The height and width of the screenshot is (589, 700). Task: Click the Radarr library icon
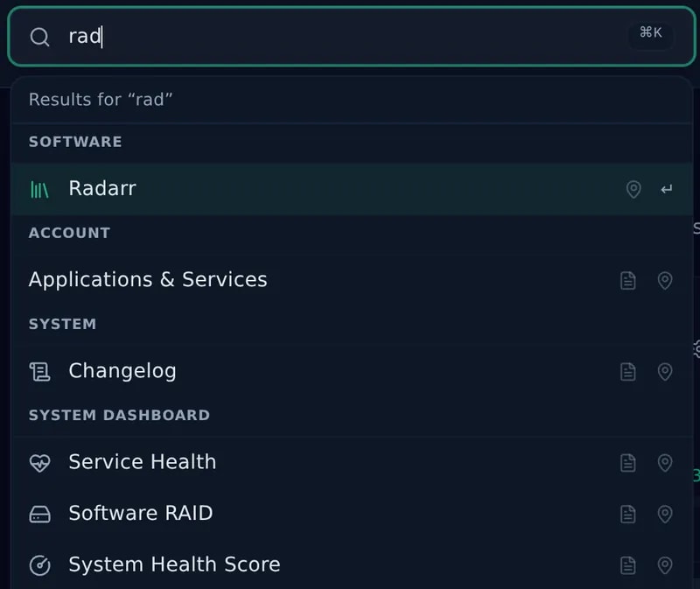tap(39, 189)
